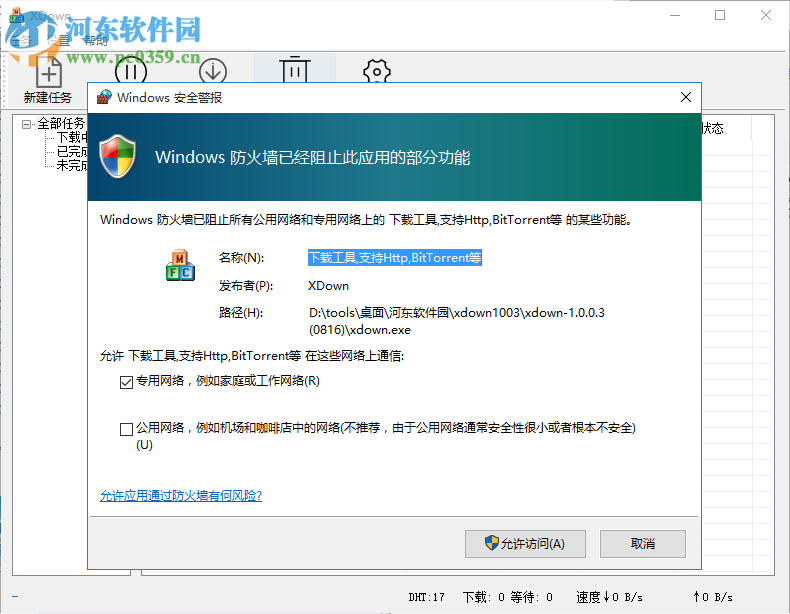This screenshot has width=790, height=614.
Task: Click the firewall icon in the dialog title bar
Action: [x=104, y=97]
